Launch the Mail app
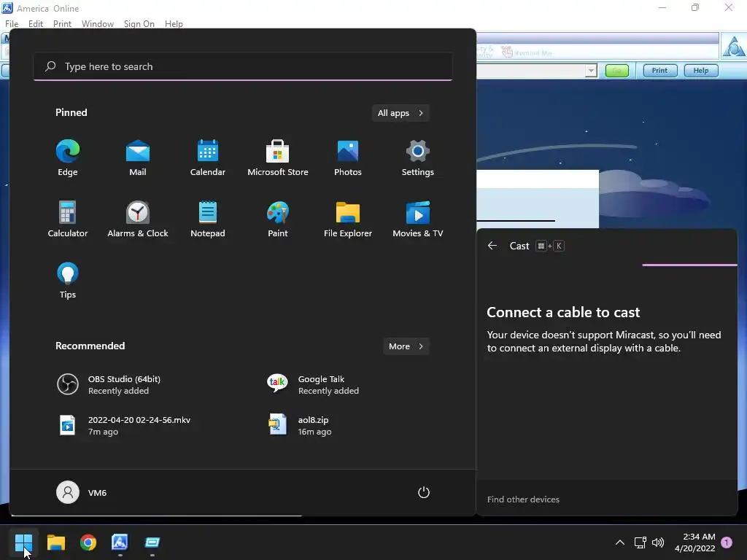The image size is (747, 560). pos(138,158)
